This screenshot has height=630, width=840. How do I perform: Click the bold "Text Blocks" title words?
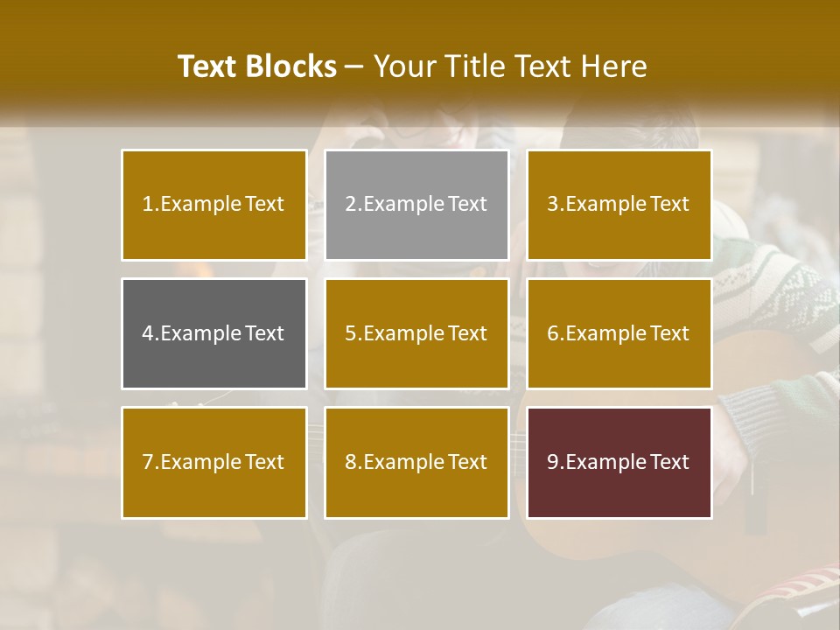(x=256, y=66)
